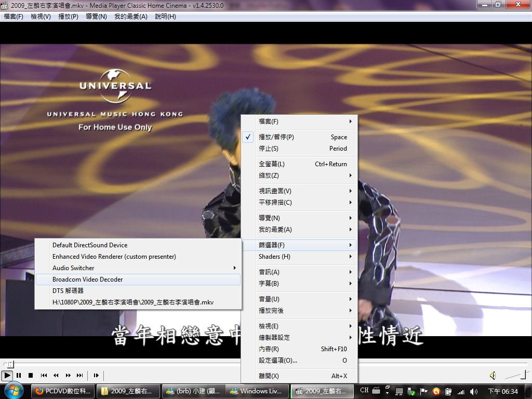Click the orange circular tray icon
Viewport: 532px width, 399px height.
[436, 392]
